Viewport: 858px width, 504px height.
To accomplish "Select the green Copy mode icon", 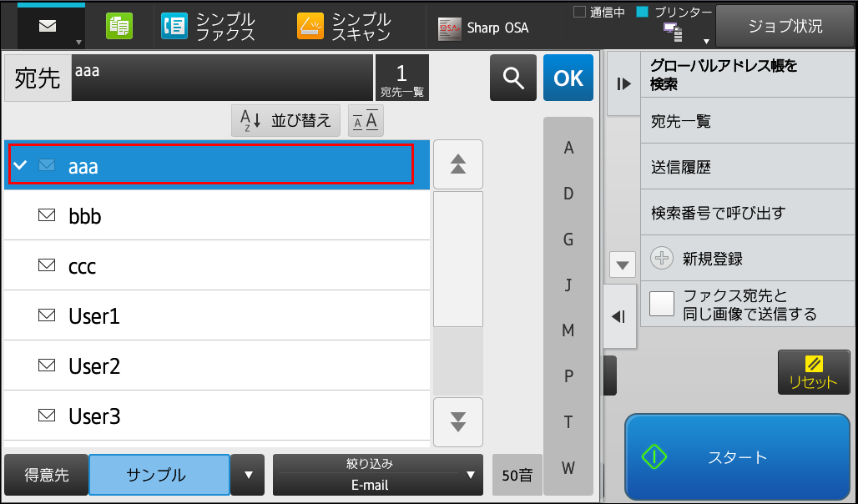I will pyautogui.click(x=119, y=26).
